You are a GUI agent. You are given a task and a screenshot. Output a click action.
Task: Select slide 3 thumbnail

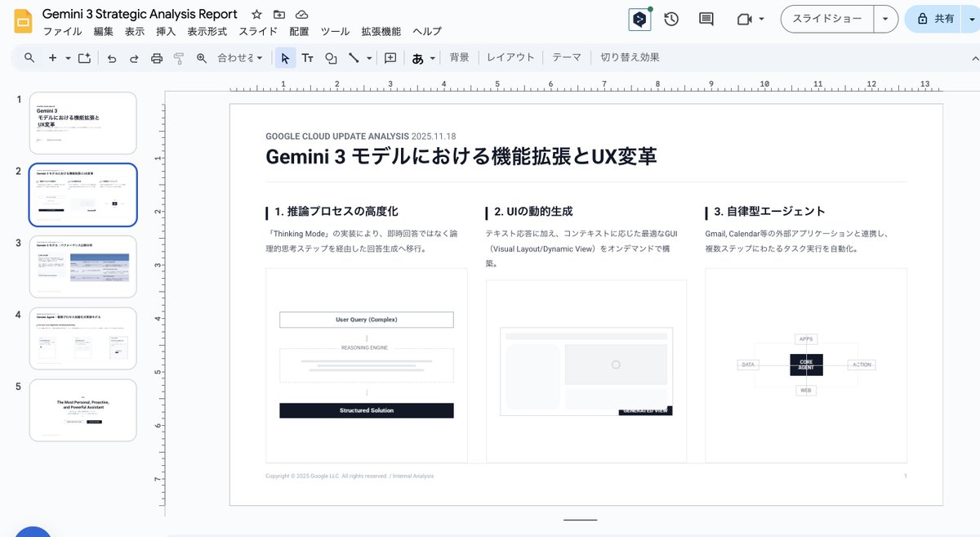(x=82, y=266)
